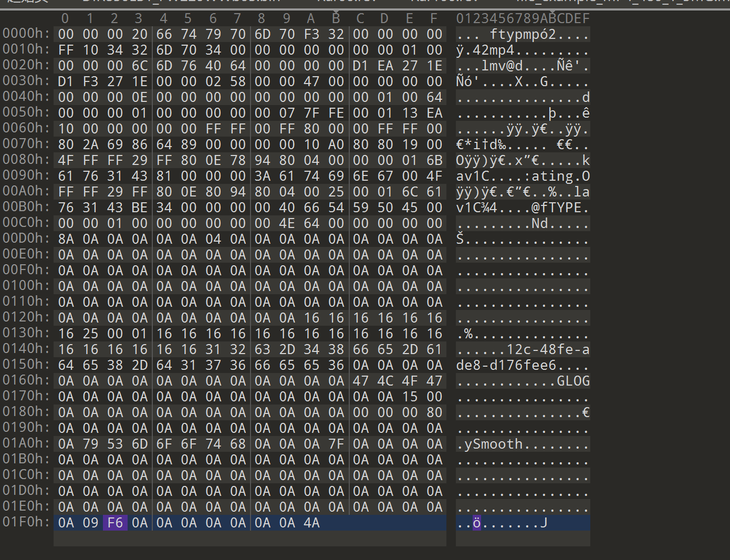730x560 pixels.
Task: Click ASCII character 'J' in row 01F0h
Action: (544, 523)
